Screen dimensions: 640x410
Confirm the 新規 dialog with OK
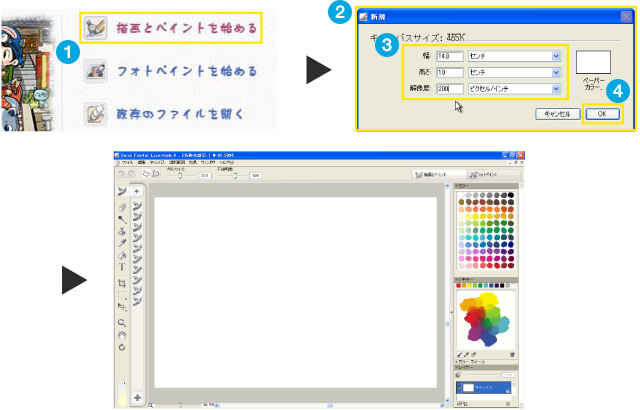click(602, 114)
